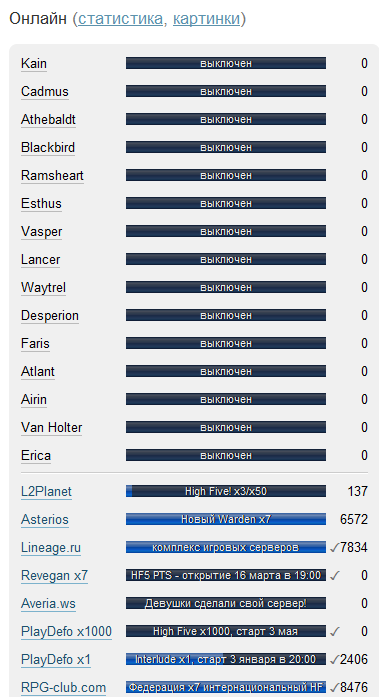The height and width of the screenshot is (697, 379).
Task: Click the checkmark icon beside 8476 count
Action: [334, 688]
